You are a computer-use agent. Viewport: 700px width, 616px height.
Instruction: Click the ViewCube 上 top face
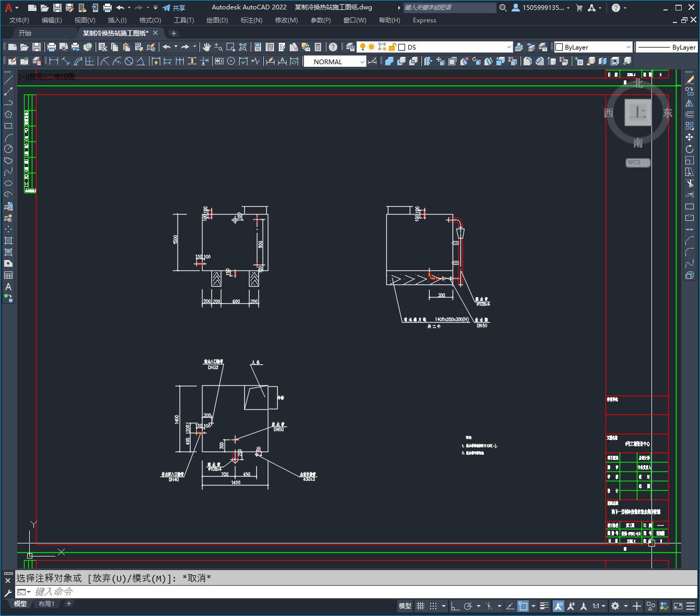pyautogui.click(x=638, y=112)
